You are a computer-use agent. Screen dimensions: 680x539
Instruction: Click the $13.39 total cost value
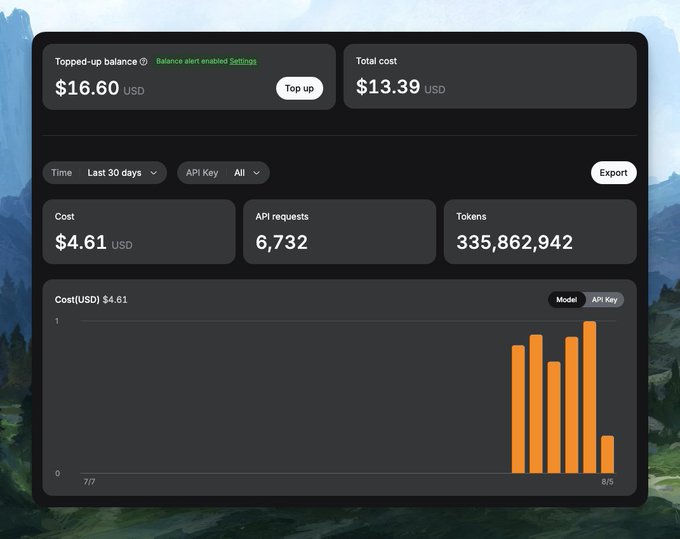pyautogui.click(x=388, y=87)
